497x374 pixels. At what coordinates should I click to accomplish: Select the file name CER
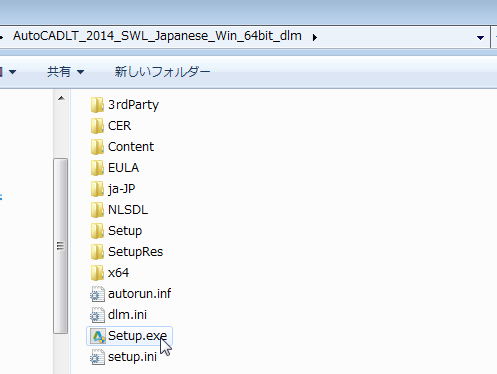[x=120, y=126]
